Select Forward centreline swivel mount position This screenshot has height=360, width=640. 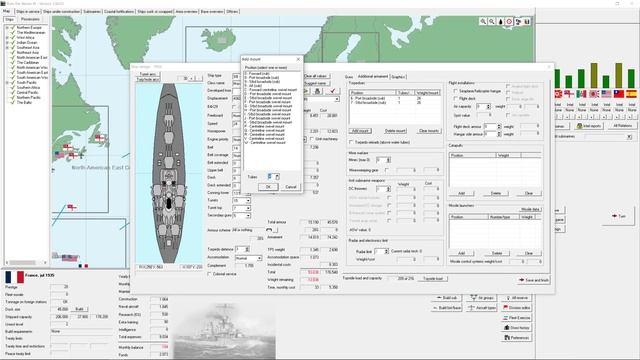point(271,90)
